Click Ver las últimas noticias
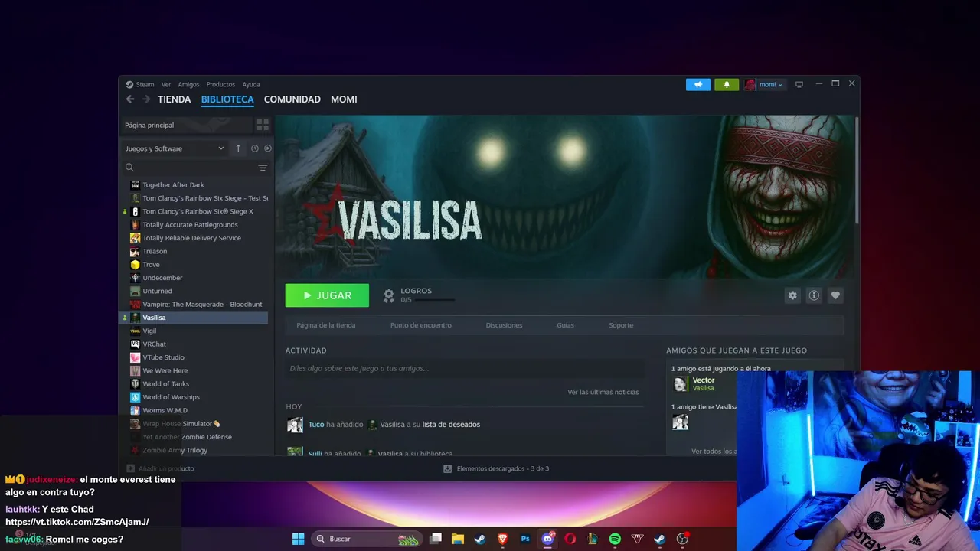Viewport: 980px width, 551px height. pos(603,392)
